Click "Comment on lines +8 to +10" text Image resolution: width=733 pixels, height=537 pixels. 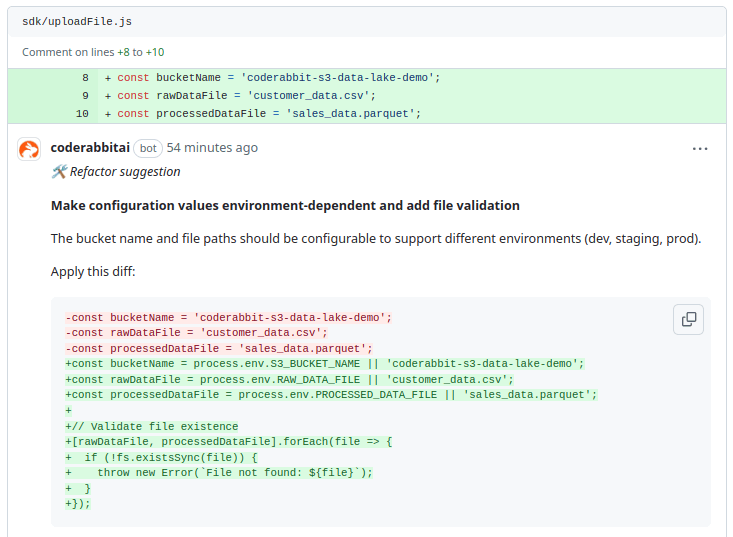[x=93, y=52]
